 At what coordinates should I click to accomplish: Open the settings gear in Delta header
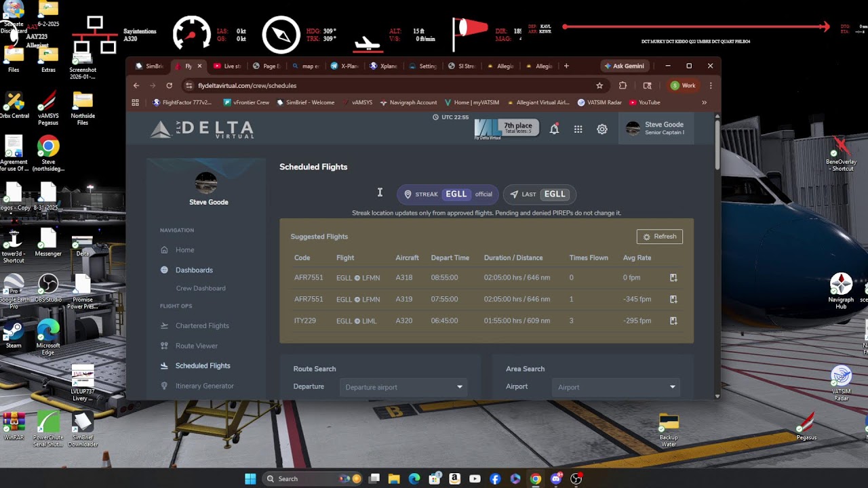click(x=602, y=129)
